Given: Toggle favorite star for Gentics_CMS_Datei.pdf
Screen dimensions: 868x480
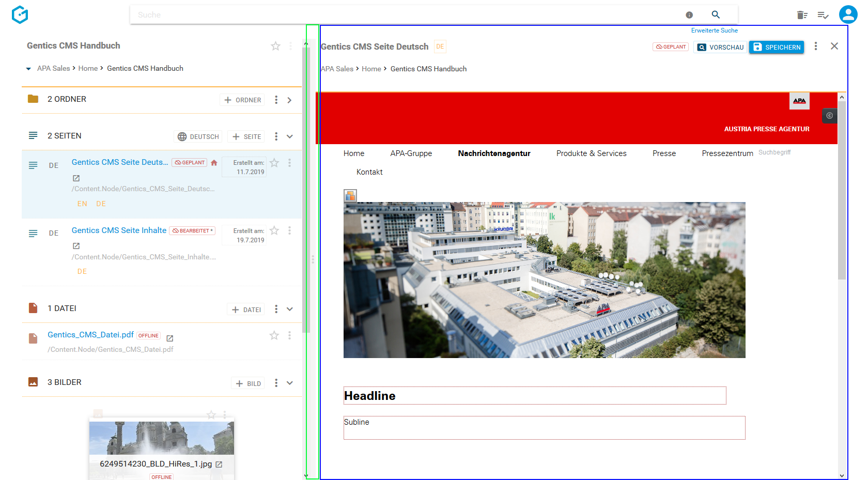Looking at the screenshot, I should [x=274, y=335].
